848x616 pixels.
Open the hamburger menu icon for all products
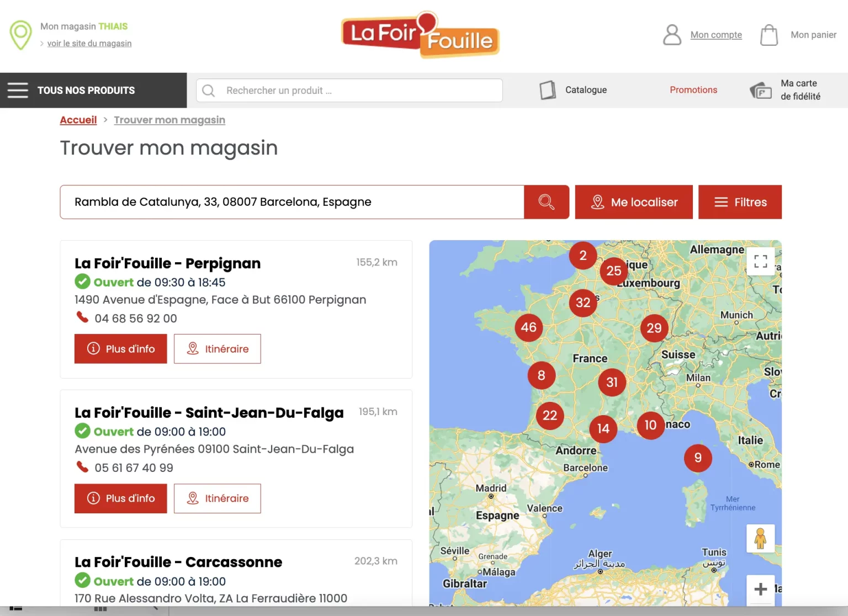tap(18, 90)
